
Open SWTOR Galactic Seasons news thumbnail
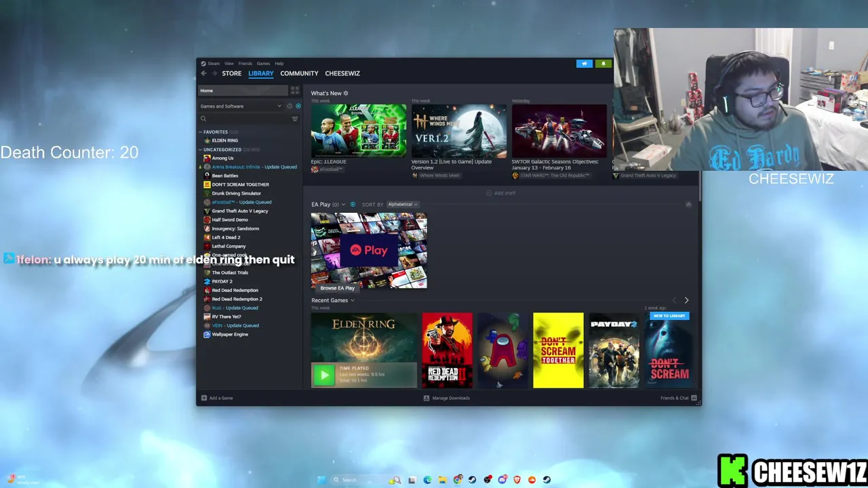click(x=559, y=130)
